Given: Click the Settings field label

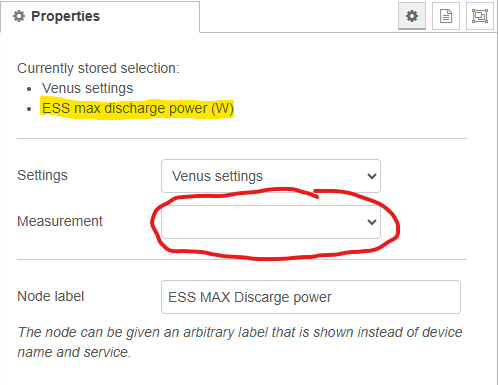Looking at the screenshot, I should 42,175.
